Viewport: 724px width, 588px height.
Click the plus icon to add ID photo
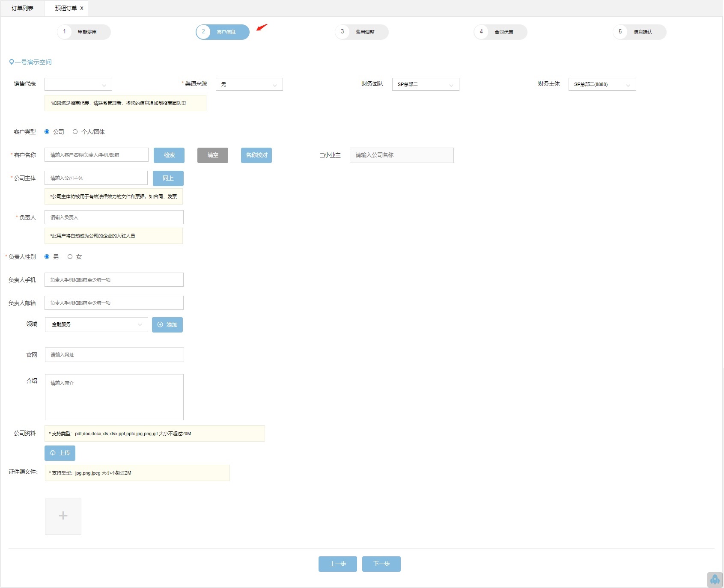click(x=63, y=516)
